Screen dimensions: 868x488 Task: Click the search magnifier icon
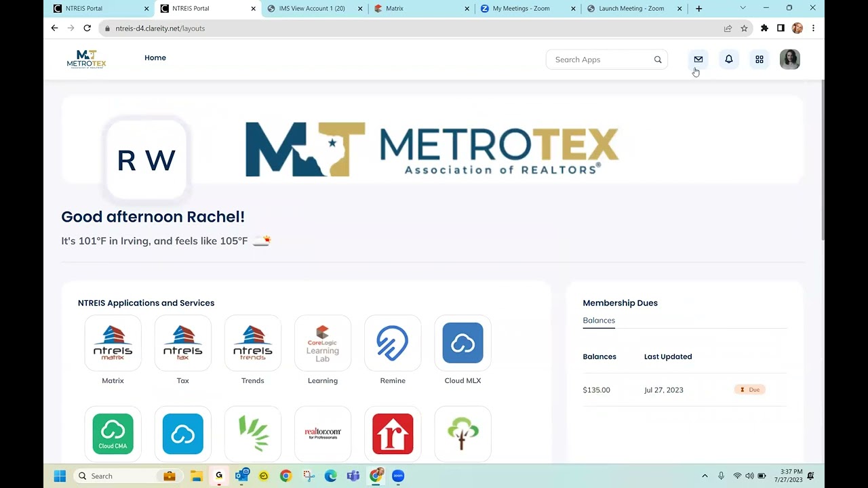(x=658, y=60)
